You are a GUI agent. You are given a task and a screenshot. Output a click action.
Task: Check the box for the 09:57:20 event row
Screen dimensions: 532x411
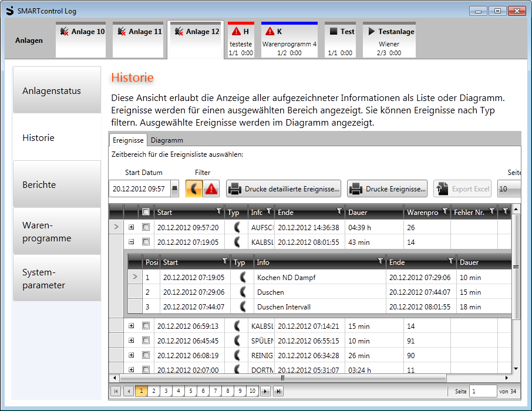pyautogui.click(x=146, y=227)
